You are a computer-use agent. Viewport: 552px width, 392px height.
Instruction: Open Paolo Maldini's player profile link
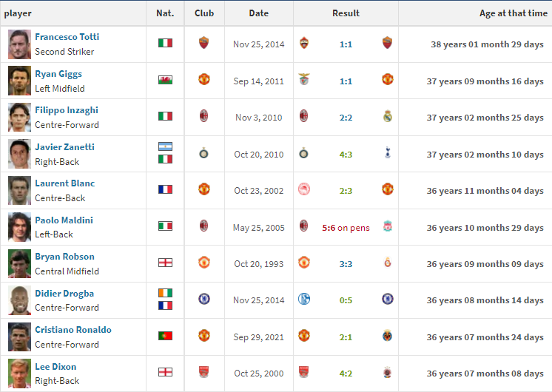[x=64, y=220]
